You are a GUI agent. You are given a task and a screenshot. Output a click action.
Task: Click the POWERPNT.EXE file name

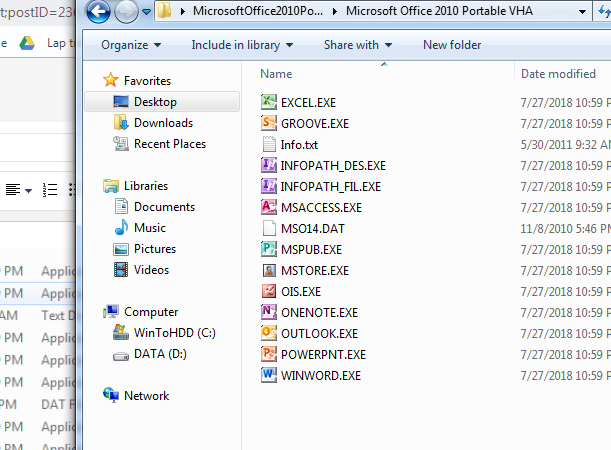[323, 355]
